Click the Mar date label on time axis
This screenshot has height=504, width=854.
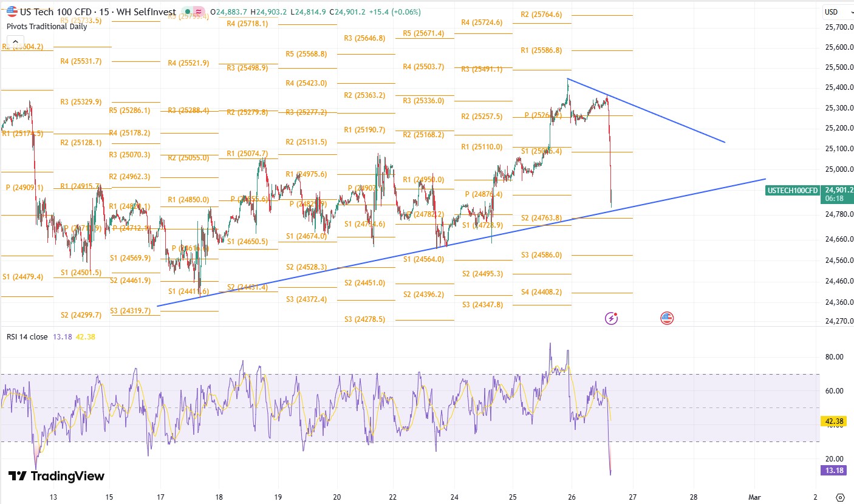pyautogui.click(x=755, y=497)
